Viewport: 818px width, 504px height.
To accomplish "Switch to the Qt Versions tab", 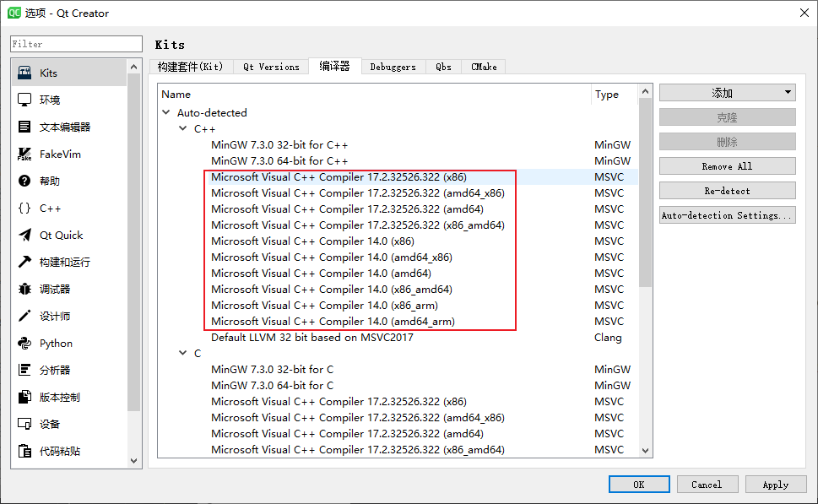I will coord(271,67).
